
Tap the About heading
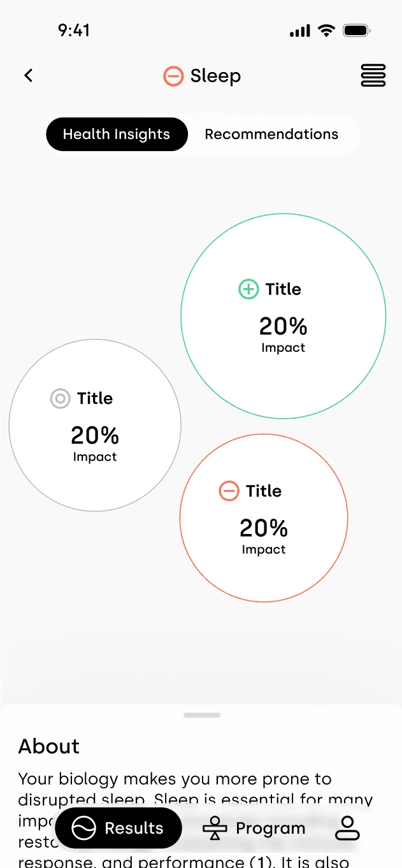pos(49,746)
